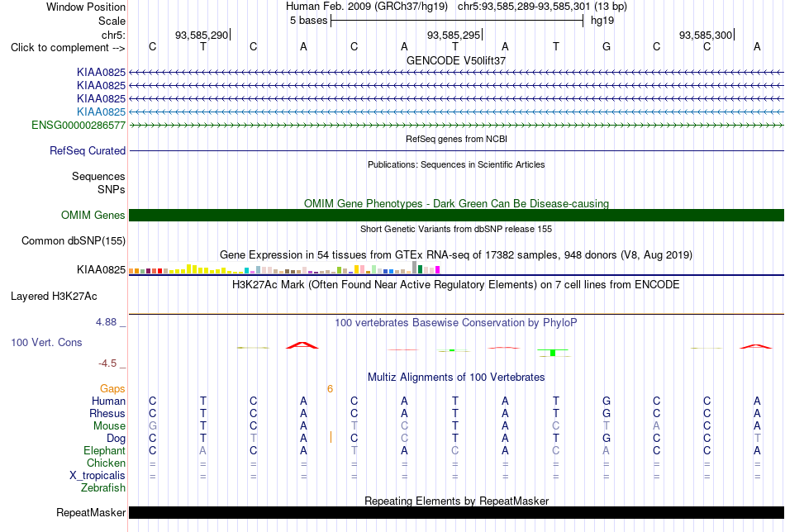Click the SNPs label under Publications
This screenshot has height=532, width=785.
(112, 190)
